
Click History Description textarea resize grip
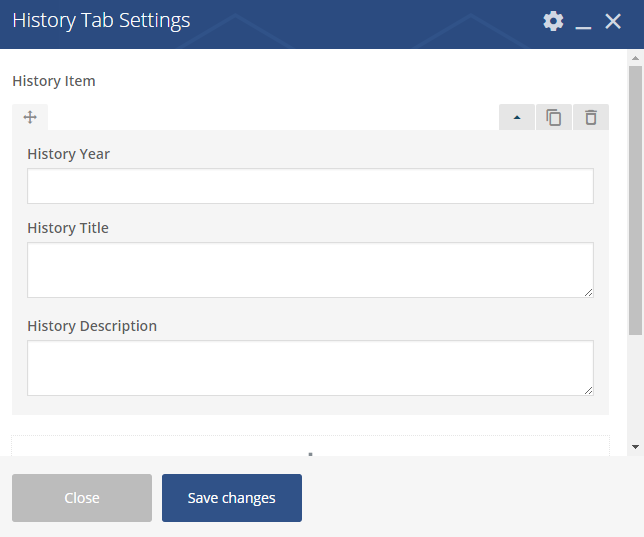[x=588, y=390]
